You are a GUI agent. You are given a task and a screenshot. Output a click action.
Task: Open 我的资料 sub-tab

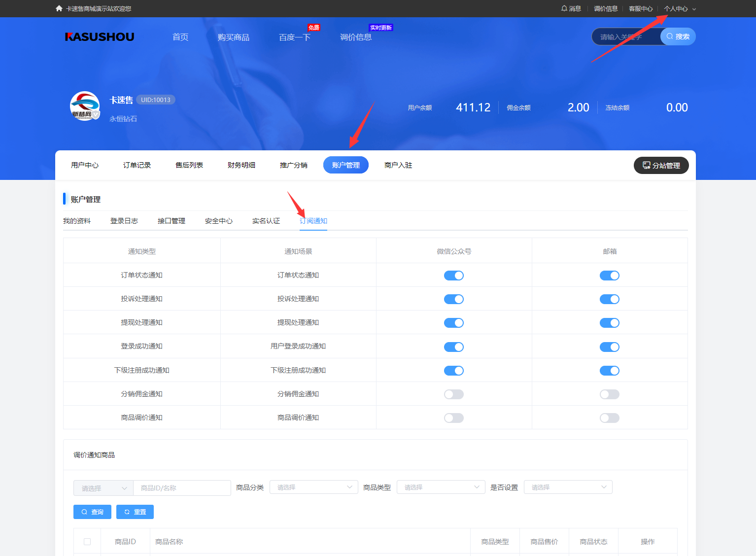(x=77, y=221)
